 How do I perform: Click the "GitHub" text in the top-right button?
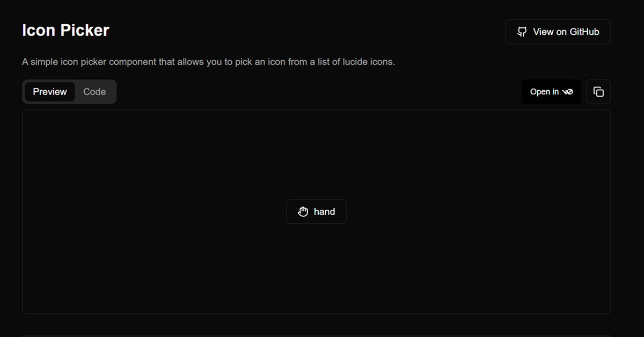coord(584,32)
